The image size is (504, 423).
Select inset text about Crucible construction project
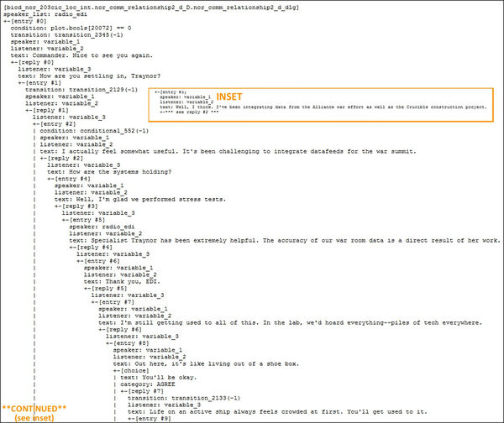(x=323, y=107)
